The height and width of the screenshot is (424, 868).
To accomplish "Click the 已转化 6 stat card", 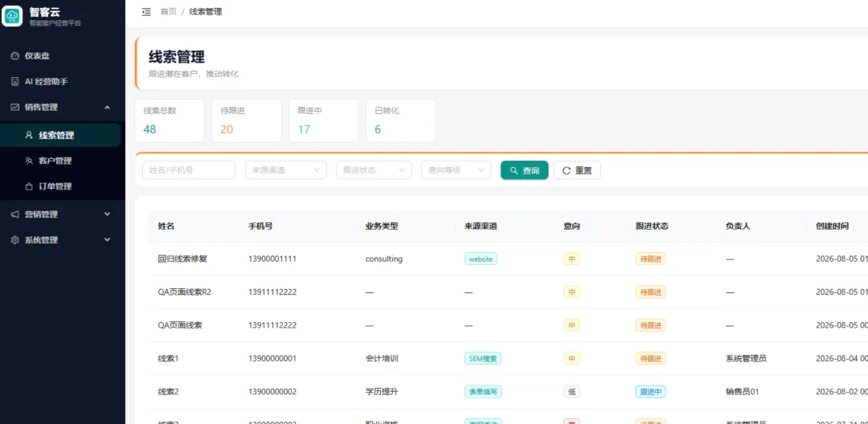I will coord(400,120).
